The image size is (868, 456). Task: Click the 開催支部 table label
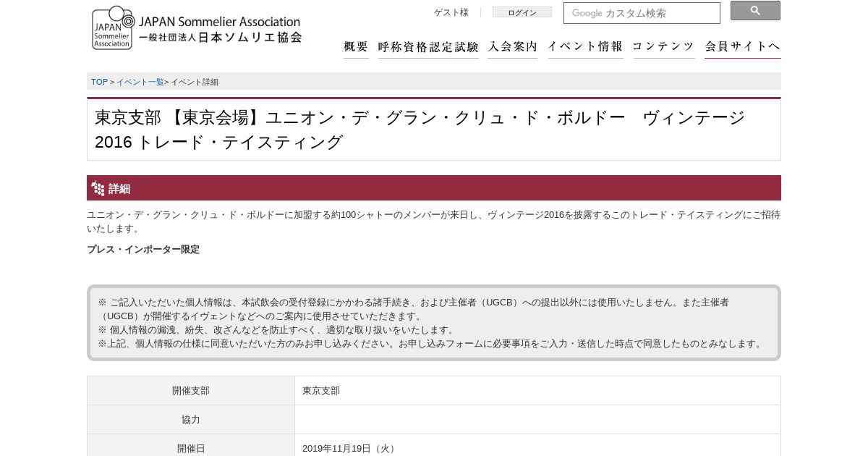(x=191, y=390)
